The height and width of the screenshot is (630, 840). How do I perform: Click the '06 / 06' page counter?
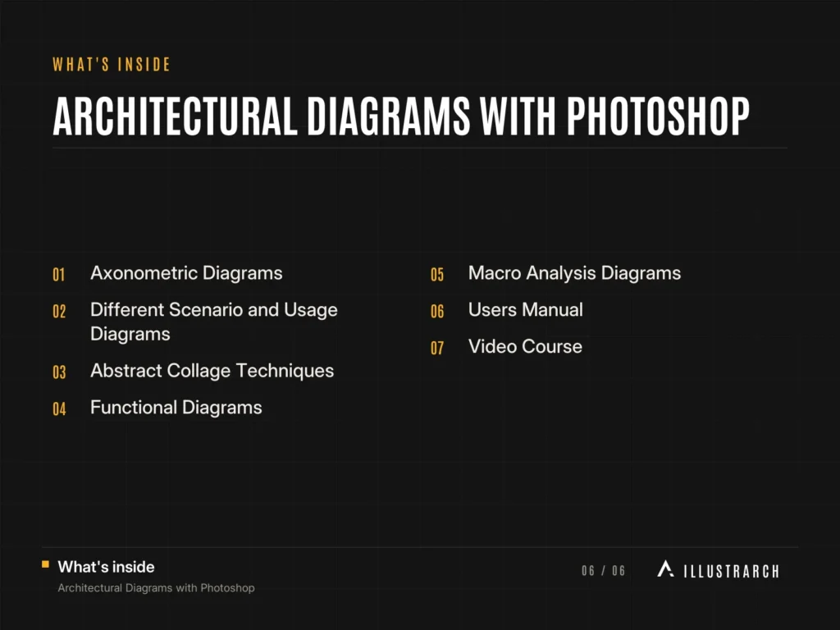[x=603, y=571]
